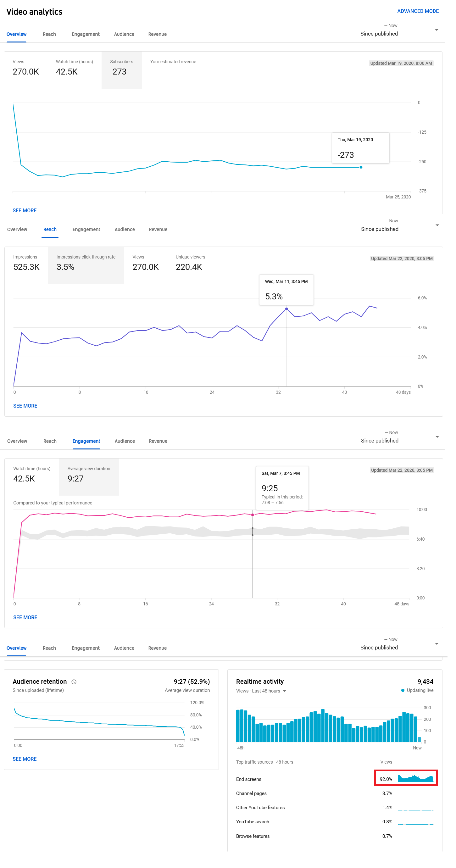
Task: Click clock icon beside Audience retention title
Action: click(x=74, y=682)
